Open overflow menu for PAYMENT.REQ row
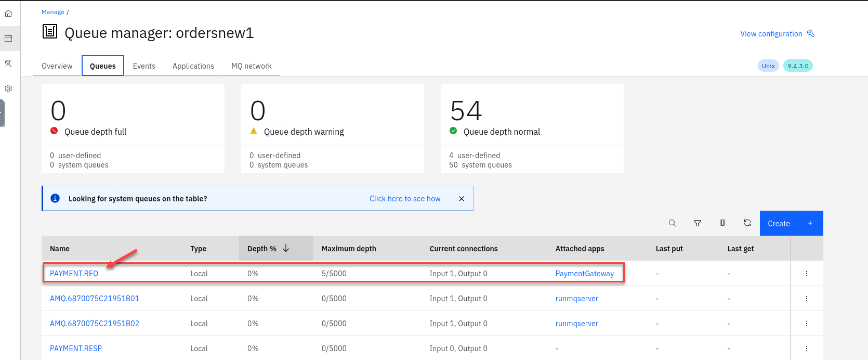This screenshot has width=868, height=360. click(x=807, y=274)
